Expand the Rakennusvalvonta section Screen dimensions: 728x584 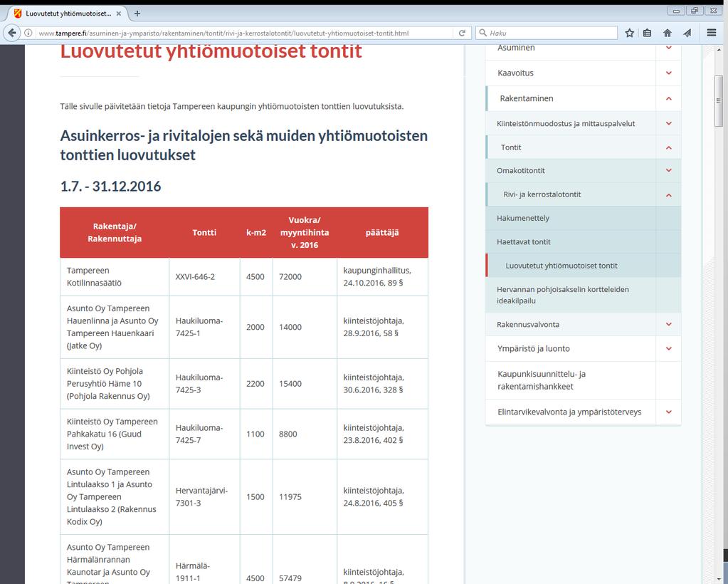668,324
